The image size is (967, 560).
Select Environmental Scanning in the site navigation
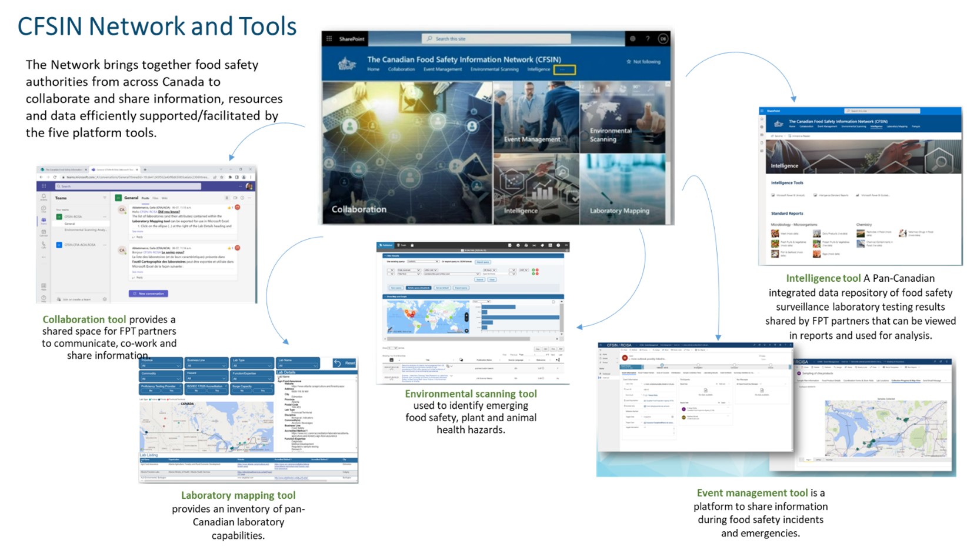click(494, 69)
